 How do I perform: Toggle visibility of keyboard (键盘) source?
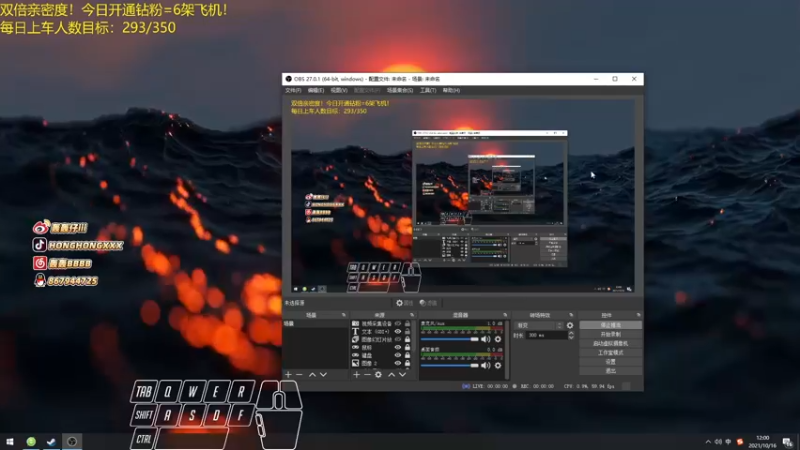tap(397, 355)
